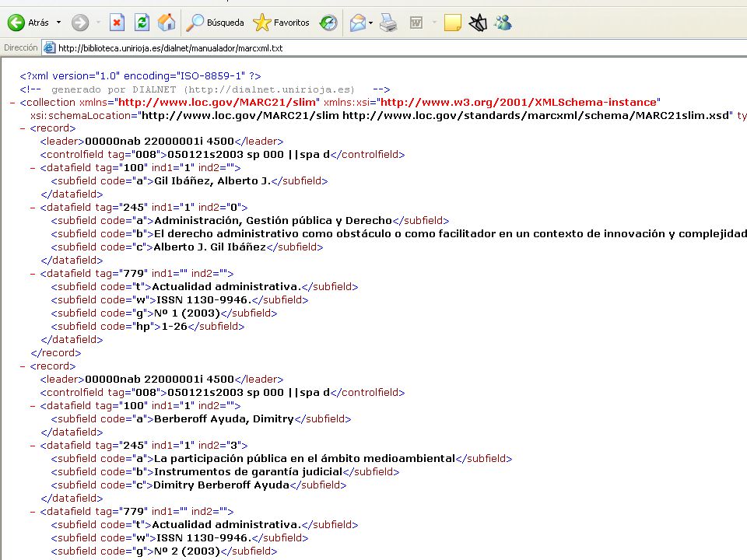Click the xml version declaration line
Screen dimensions: 747x560
pyautogui.click(x=141, y=76)
